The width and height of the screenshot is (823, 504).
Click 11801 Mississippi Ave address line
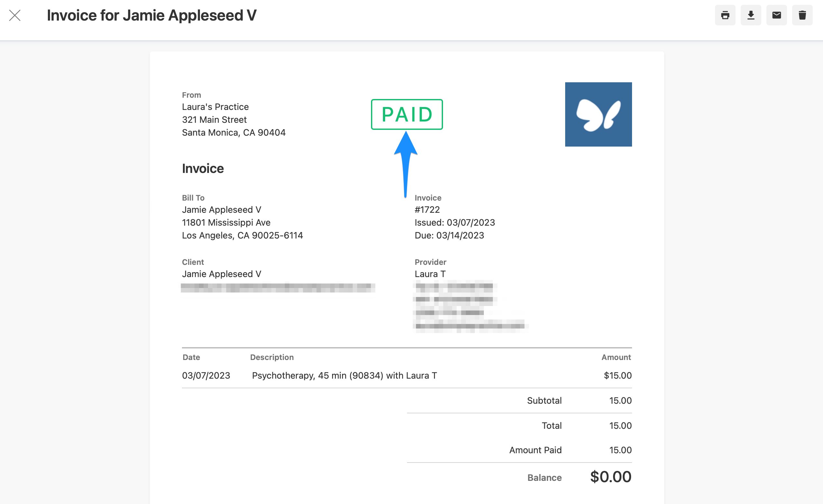[226, 222]
